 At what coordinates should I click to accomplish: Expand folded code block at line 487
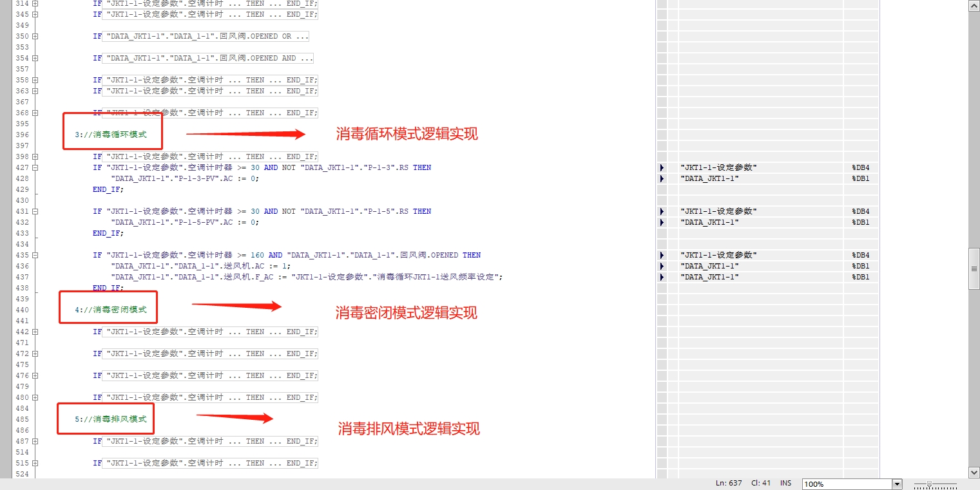35,441
